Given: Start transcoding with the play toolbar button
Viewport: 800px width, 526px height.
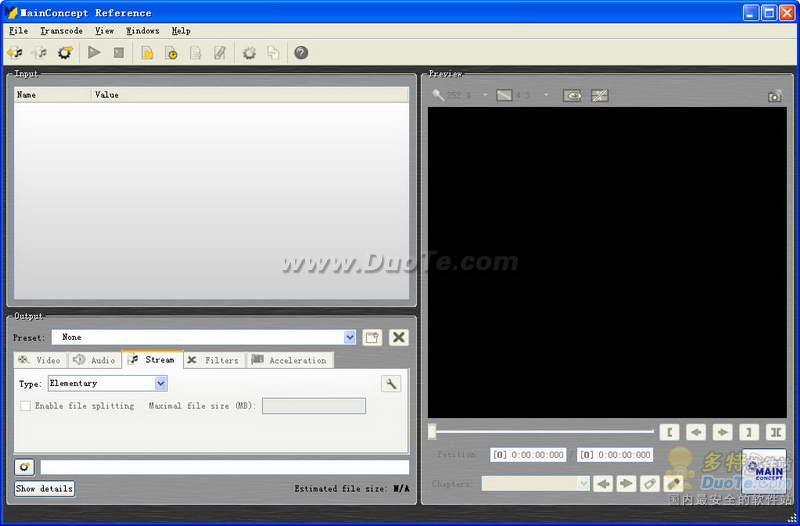Looking at the screenshot, I should (x=94, y=53).
